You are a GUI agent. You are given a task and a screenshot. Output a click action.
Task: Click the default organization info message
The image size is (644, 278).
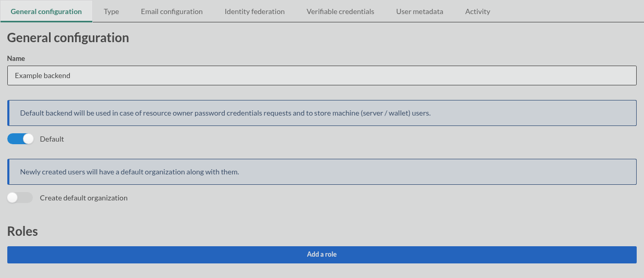(322, 172)
